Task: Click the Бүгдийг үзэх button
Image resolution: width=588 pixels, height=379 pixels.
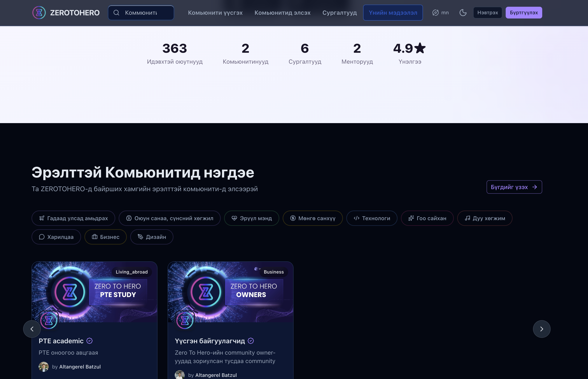Action: coord(514,187)
